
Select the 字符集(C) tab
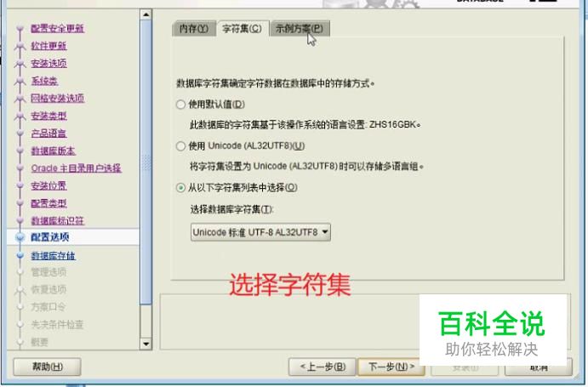[x=243, y=29]
